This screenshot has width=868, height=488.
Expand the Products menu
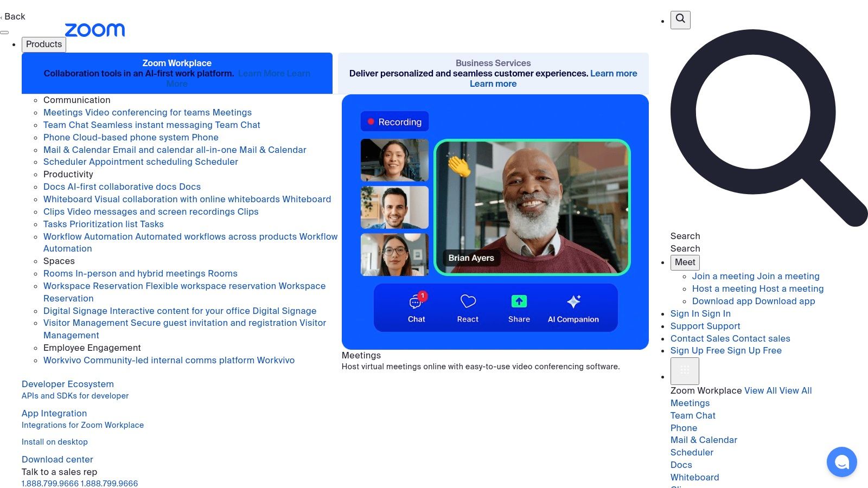pos(44,44)
